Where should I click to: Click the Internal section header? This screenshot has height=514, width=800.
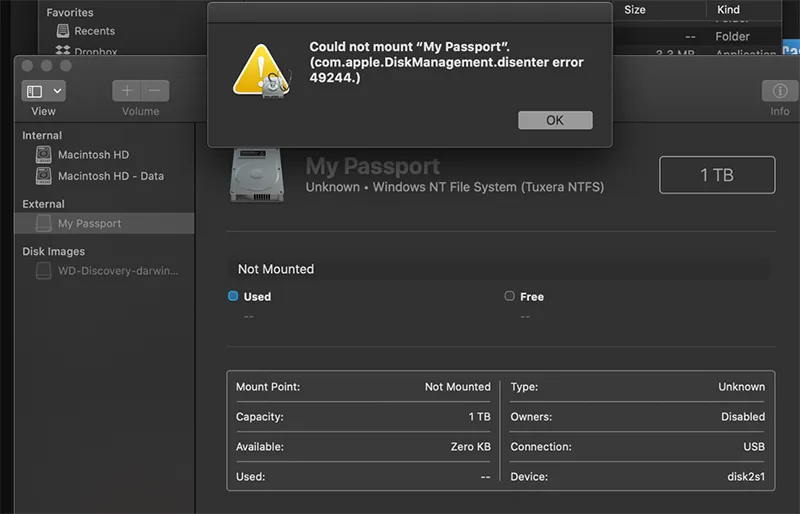tap(42, 135)
